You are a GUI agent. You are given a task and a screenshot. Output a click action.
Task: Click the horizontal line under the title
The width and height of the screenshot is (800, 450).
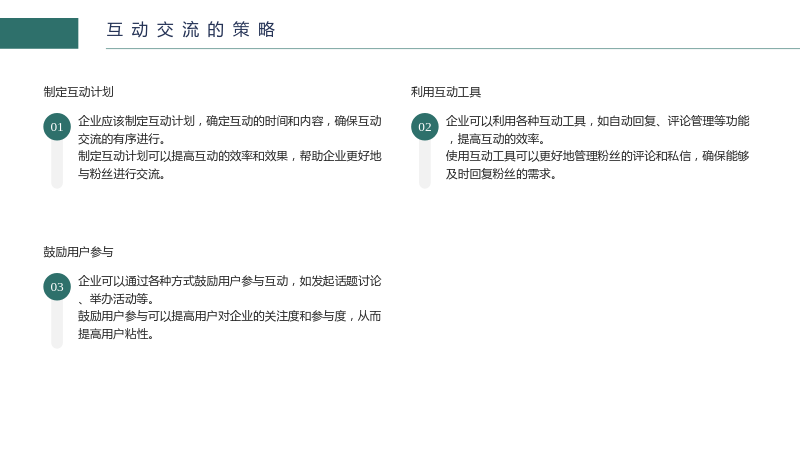(453, 48)
